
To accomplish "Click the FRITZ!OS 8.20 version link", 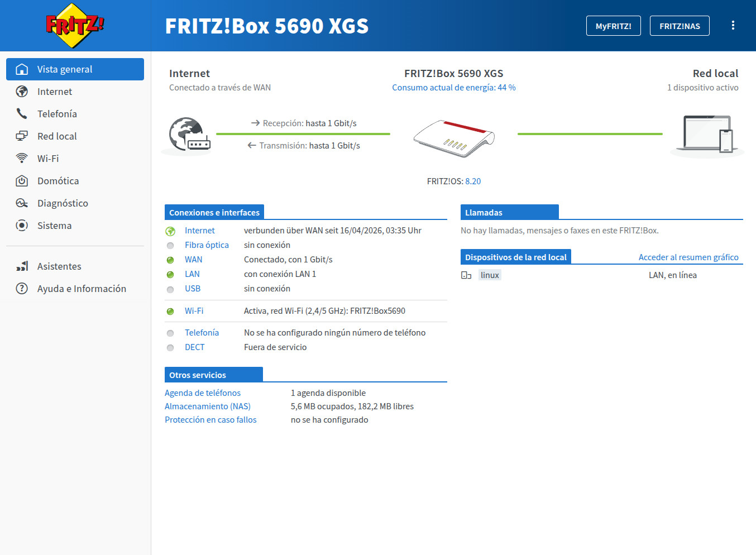I will pyautogui.click(x=473, y=181).
